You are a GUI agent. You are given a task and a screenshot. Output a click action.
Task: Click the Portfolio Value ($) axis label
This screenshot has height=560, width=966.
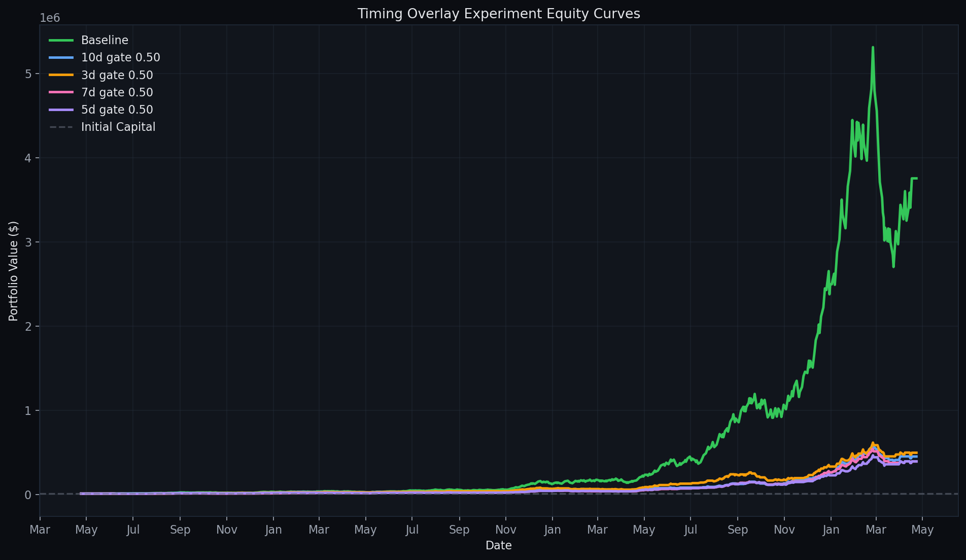14,271
